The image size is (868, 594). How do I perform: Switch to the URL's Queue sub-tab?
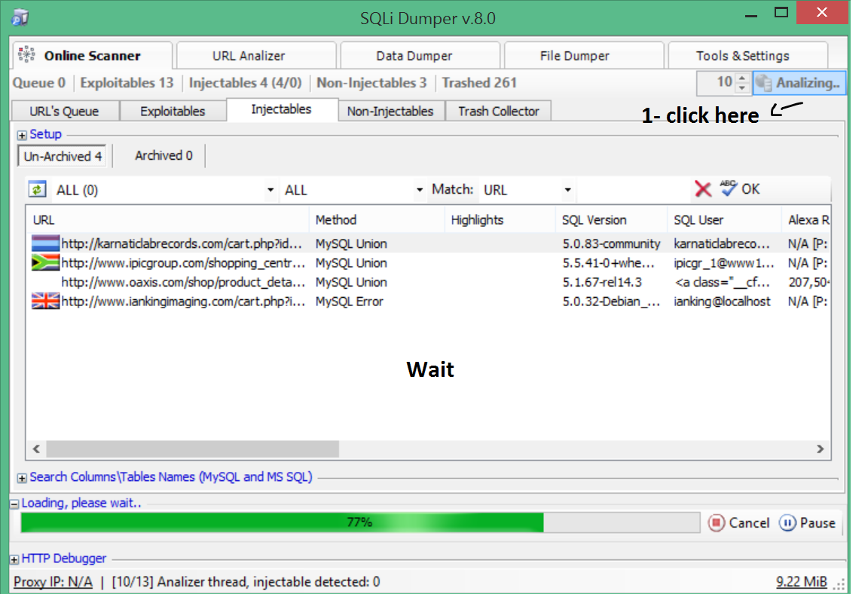click(66, 112)
